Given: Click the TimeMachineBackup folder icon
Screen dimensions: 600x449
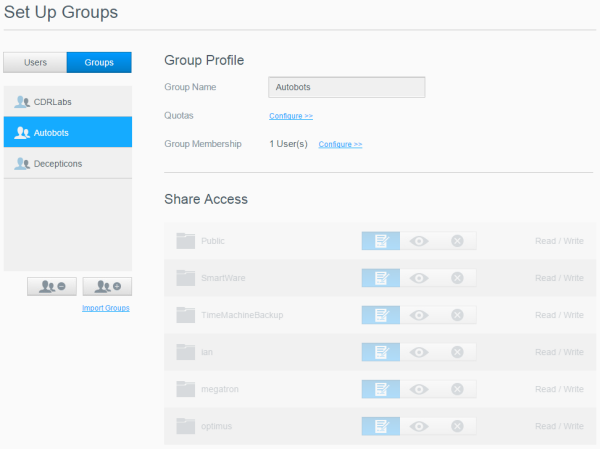Looking at the screenshot, I should point(185,315).
